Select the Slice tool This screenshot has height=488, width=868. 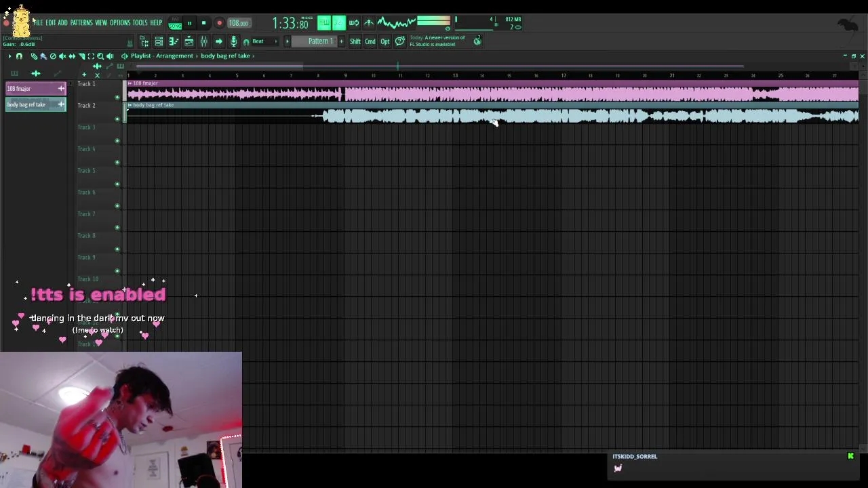click(x=81, y=56)
